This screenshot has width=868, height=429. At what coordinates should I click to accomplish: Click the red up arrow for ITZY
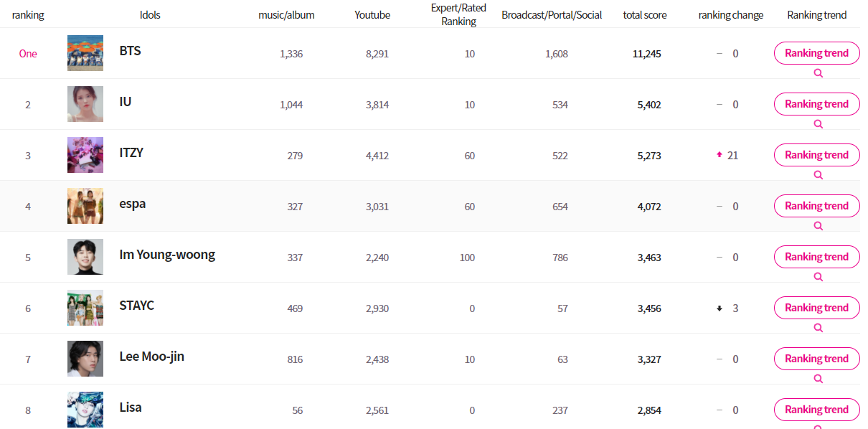coord(720,155)
